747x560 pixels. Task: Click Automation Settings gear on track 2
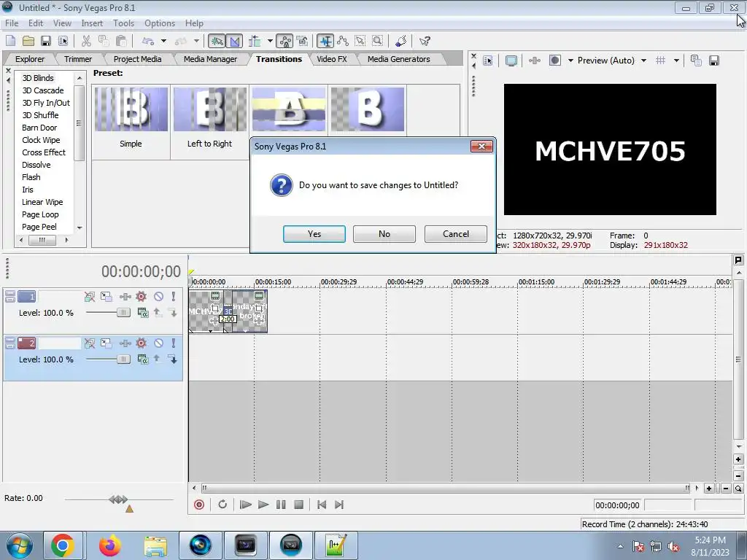[141, 343]
